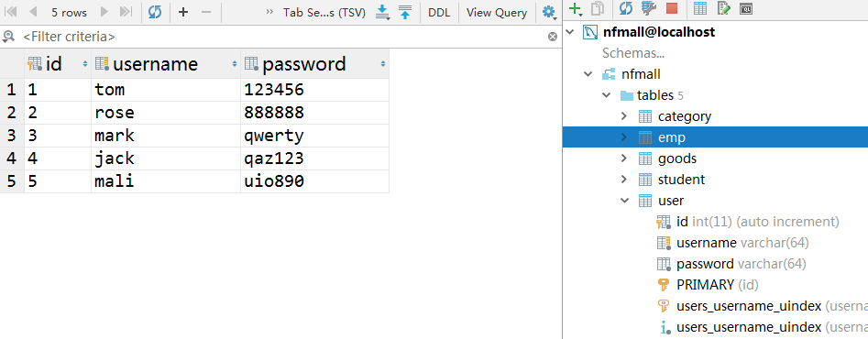The width and height of the screenshot is (868, 339).
Task: Sort by the id column header
Action: [x=58, y=64]
